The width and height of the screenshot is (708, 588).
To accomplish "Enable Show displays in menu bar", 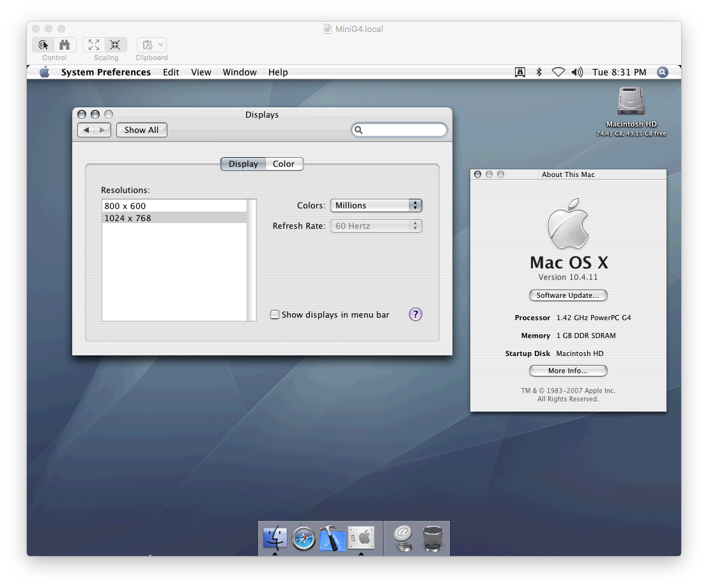I will (x=275, y=315).
